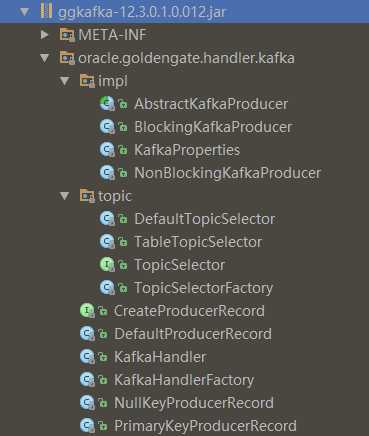Click the META-INF folder icon
This screenshot has height=436, width=369.
coord(67,35)
